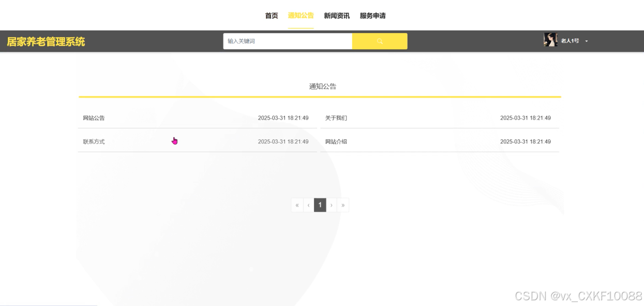Go to the 首页 navigation tab
Viewport: 644px width, 306px height.
click(272, 16)
